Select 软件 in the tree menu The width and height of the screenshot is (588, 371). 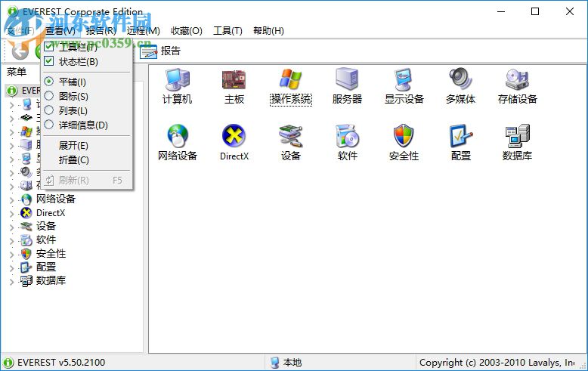(x=46, y=240)
